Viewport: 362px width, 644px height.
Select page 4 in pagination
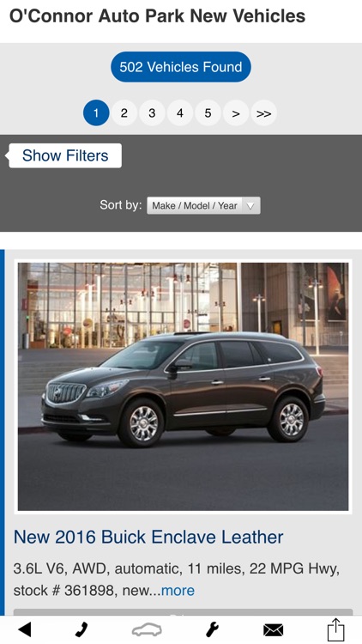click(x=180, y=113)
